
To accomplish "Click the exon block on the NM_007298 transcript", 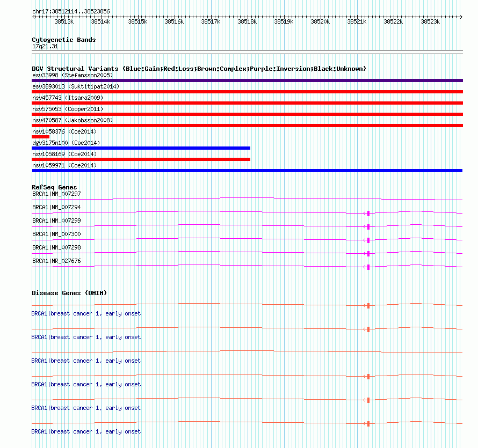I will pyautogui.click(x=368, y=254).
